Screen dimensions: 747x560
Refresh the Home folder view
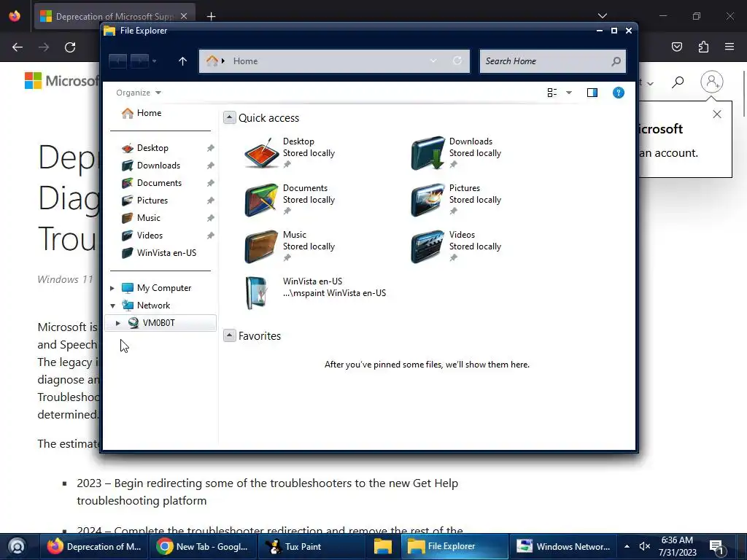pyautogui.click(x=457, y=61)
